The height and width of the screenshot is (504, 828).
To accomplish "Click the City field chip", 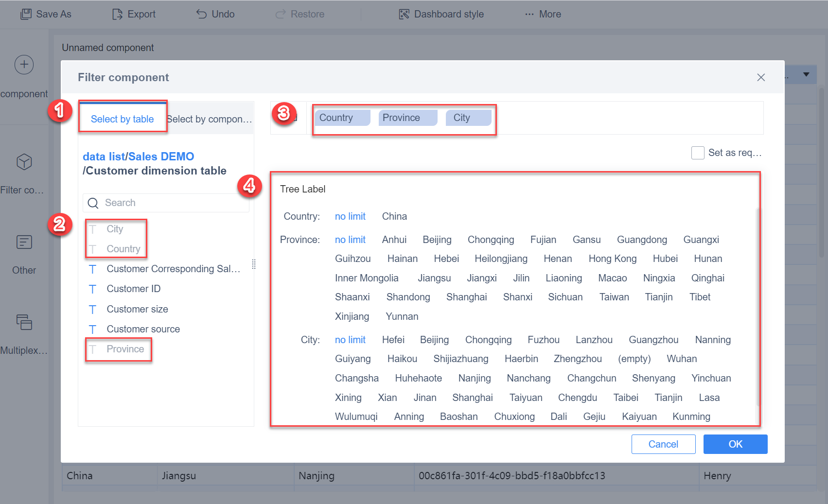I will 469,118.
